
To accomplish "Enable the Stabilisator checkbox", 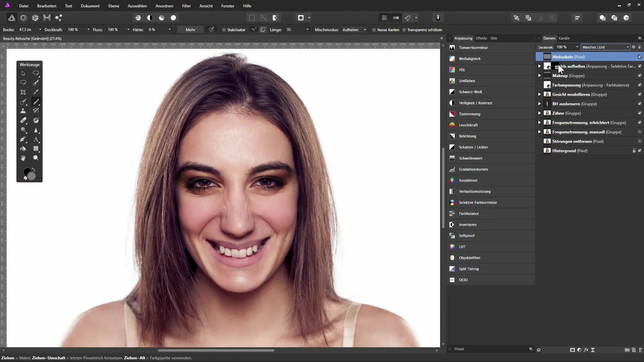I will click(x=224, y=30).
